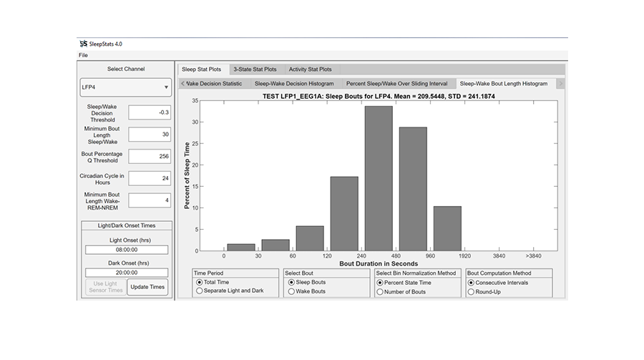Click the Circadian Cycle in Hours field
The width and height of the screenshot is (644, 360).
pos(150,178)
